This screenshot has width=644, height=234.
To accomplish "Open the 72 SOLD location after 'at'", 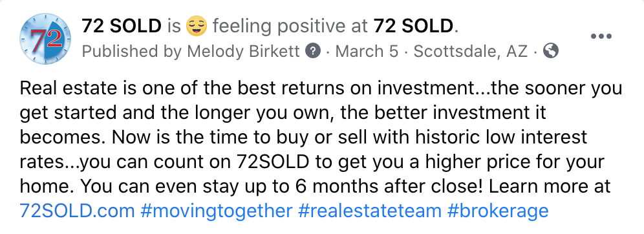I will coord(413,27).
